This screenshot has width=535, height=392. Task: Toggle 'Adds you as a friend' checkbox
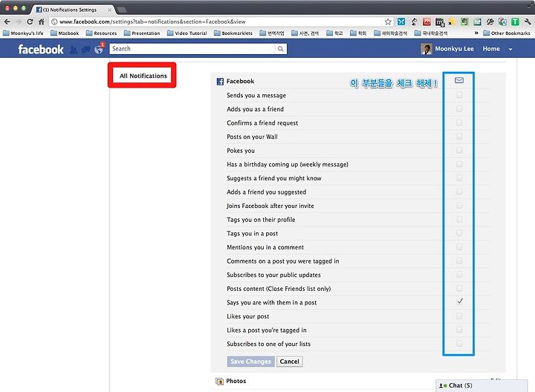(x=459, y=109)
